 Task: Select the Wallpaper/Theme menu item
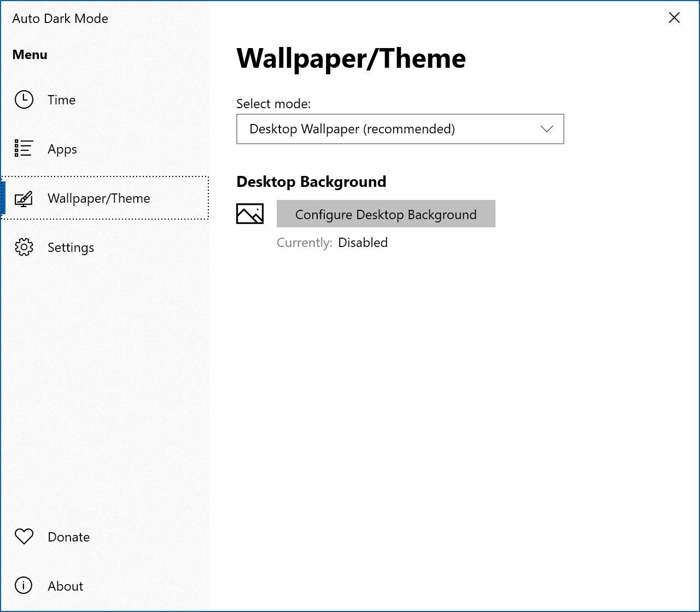pos(105,198)
